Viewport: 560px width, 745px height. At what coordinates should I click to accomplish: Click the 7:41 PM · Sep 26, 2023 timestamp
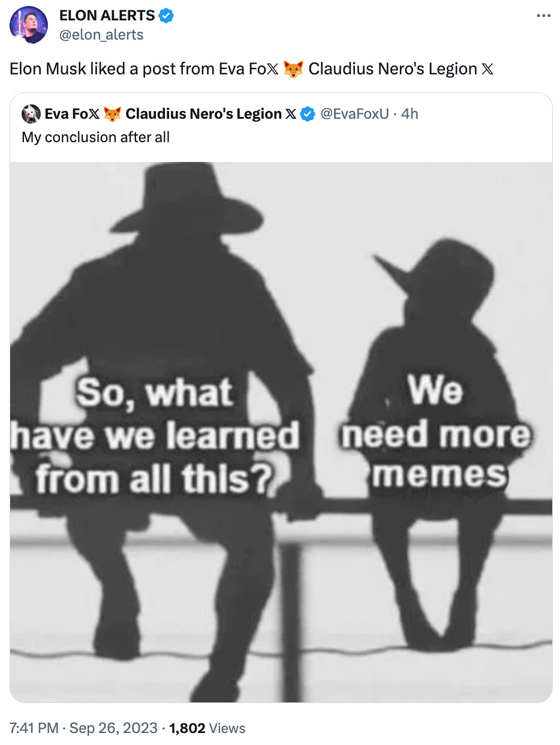pyautogui.click(x=85, y=728)
